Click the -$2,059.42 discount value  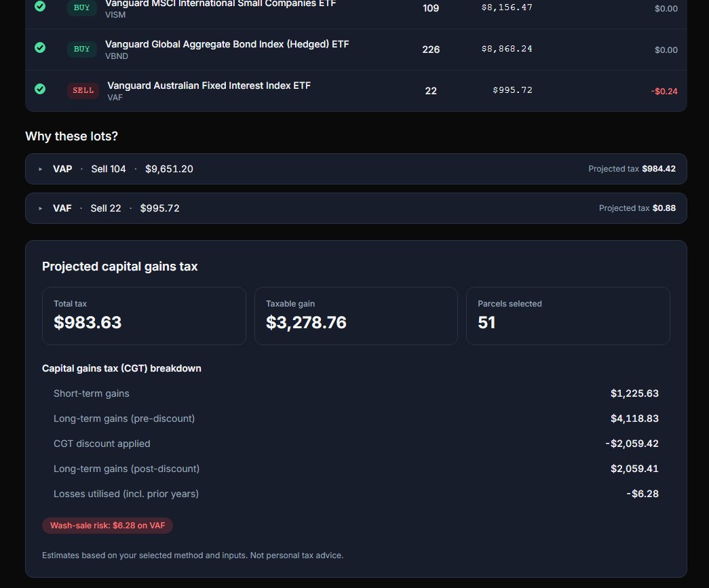click(632, 444)
